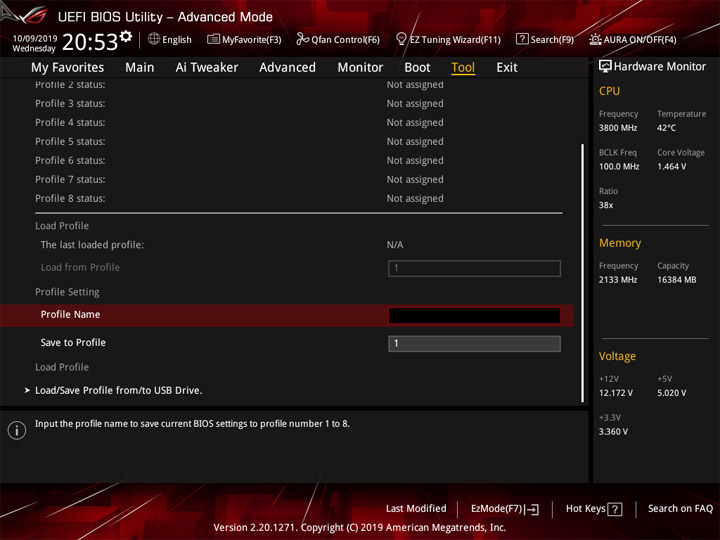The image size is (720, 540).
Task: Click Profile 3 status row
Action: point(298,104)
